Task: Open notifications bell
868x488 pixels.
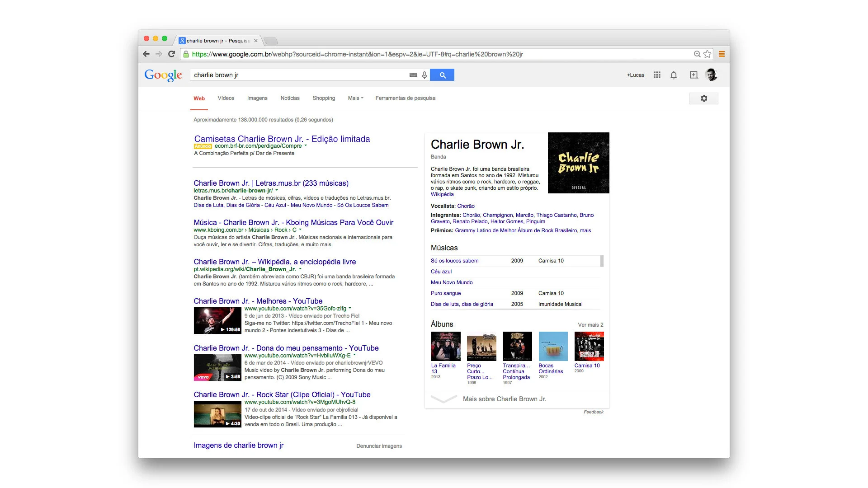Action: click(674, 75)
